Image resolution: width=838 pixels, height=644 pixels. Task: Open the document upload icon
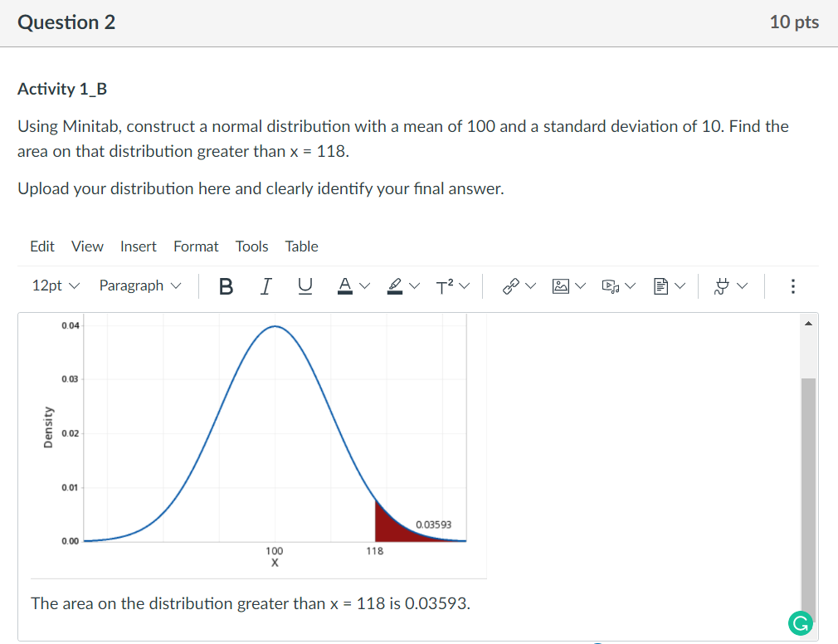(x=663, y=286)
